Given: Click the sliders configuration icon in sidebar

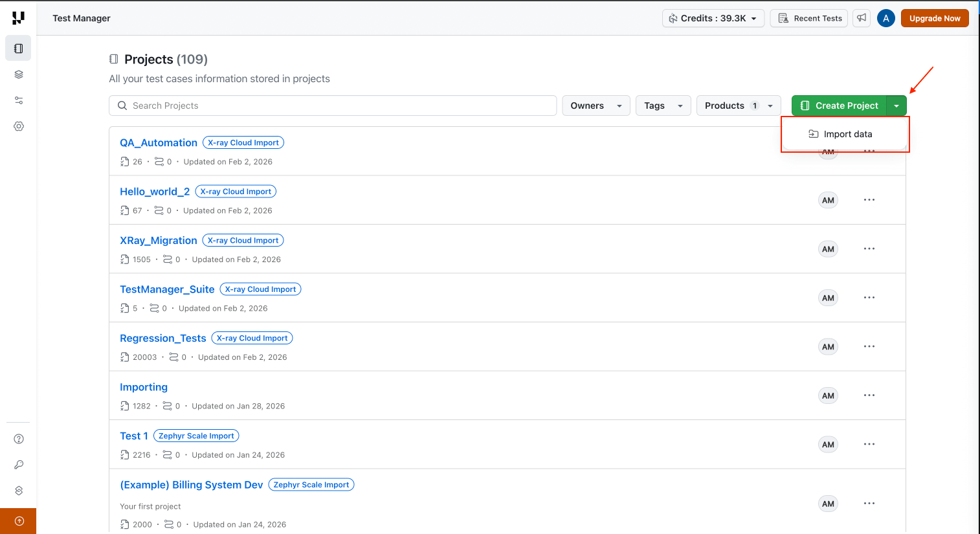Looking at the screenshot, I should coord(17,100).
